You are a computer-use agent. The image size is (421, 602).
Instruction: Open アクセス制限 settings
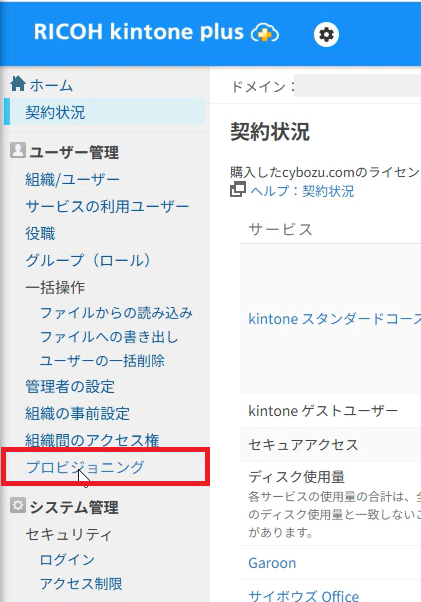(x=81, y=584)
